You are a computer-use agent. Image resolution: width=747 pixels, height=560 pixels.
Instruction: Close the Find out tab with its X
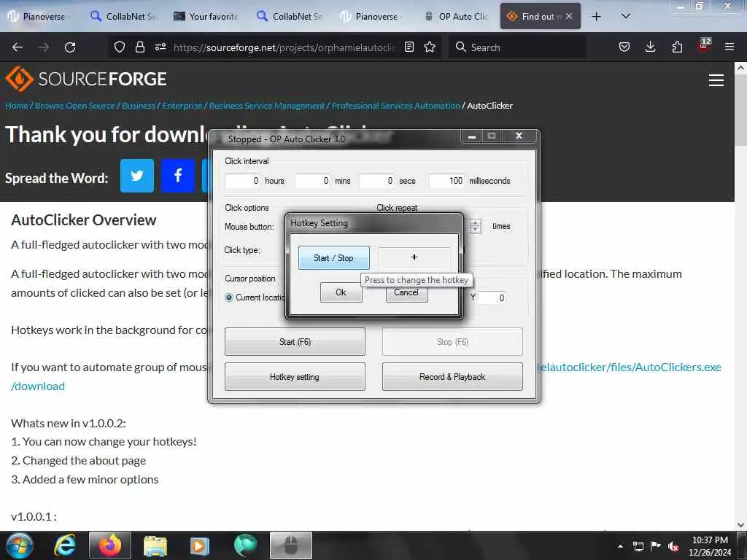pyautogui.click(x=569, y=16)
